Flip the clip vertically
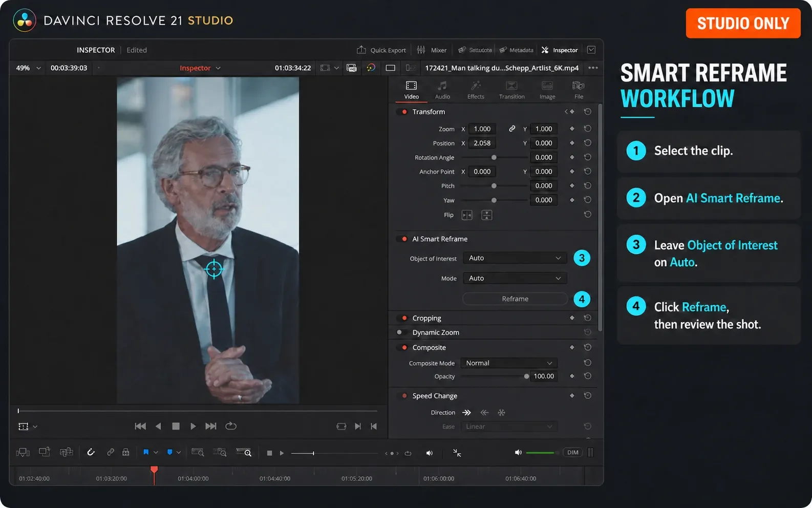 coord(487,215)
